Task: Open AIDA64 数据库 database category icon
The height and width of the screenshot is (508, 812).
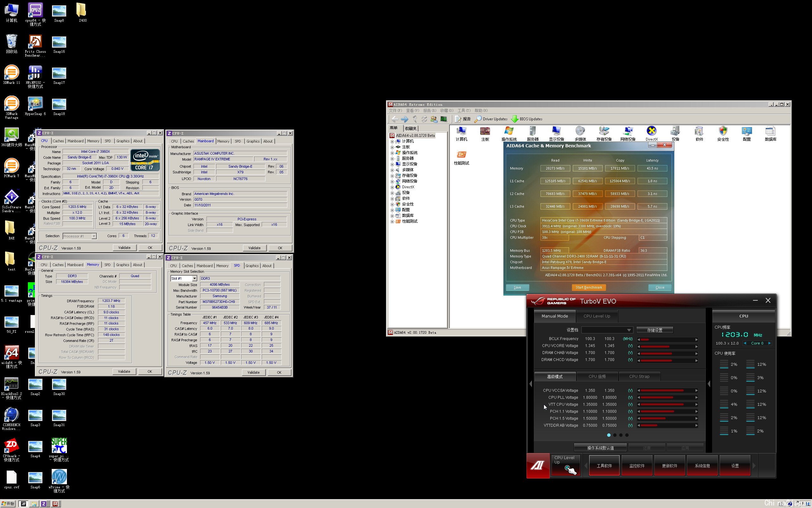Action: coord(770,133)
